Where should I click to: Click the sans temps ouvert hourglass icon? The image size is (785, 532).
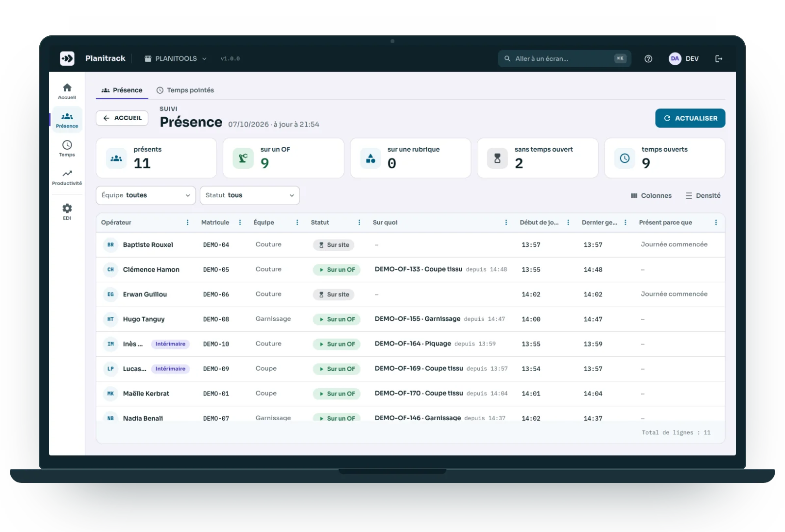click(497, 159)
